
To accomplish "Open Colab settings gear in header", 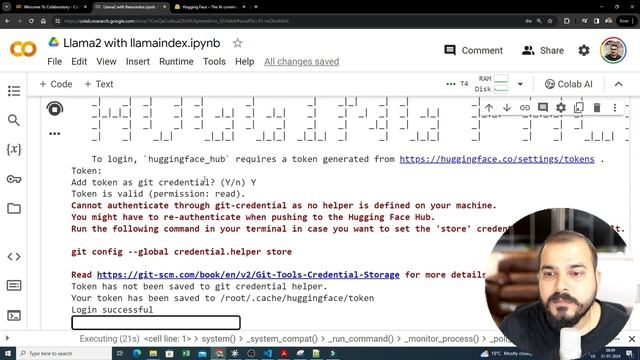I will point(584,50).
